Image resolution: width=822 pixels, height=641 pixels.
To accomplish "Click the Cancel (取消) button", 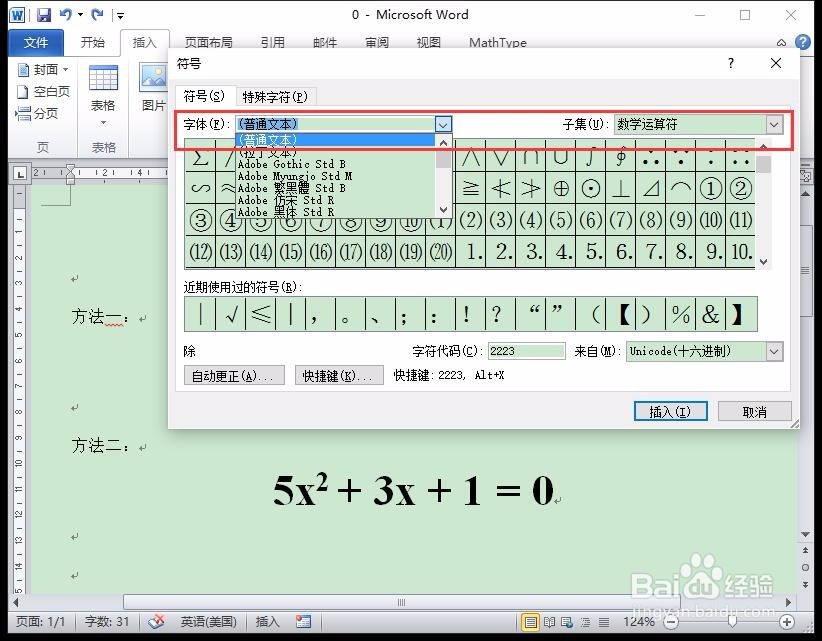I will pos(754,412).
